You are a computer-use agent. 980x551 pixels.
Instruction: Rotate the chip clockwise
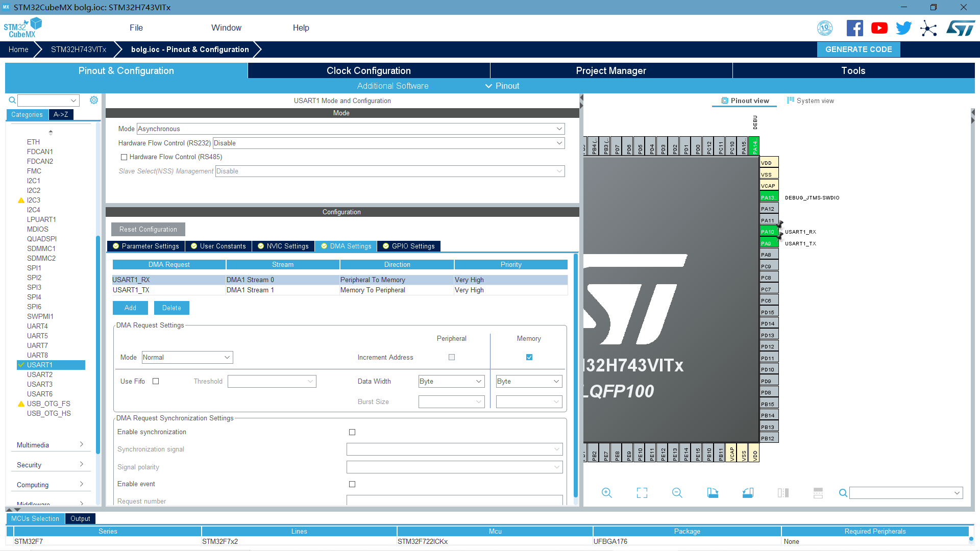(713, 493)
